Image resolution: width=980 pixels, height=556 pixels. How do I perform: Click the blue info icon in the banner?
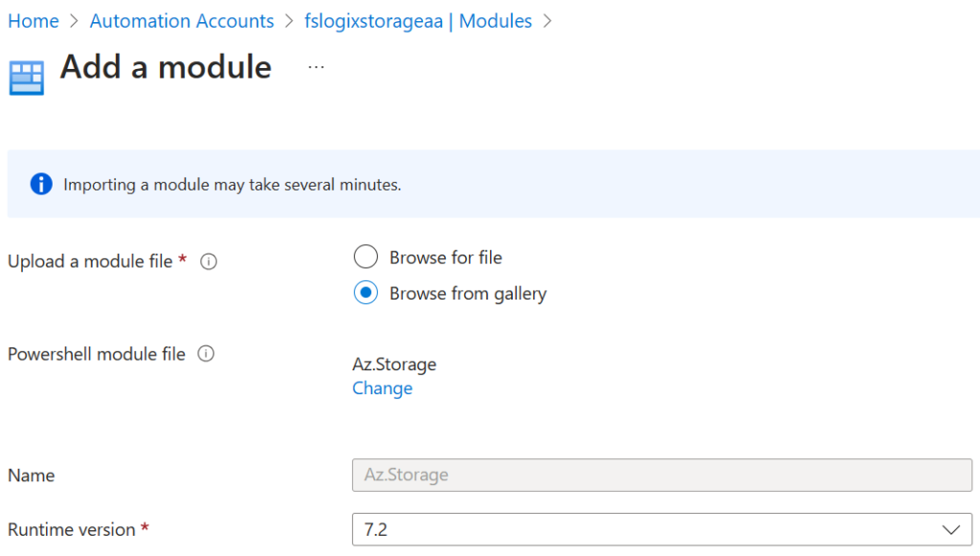[x=40, y=185]
